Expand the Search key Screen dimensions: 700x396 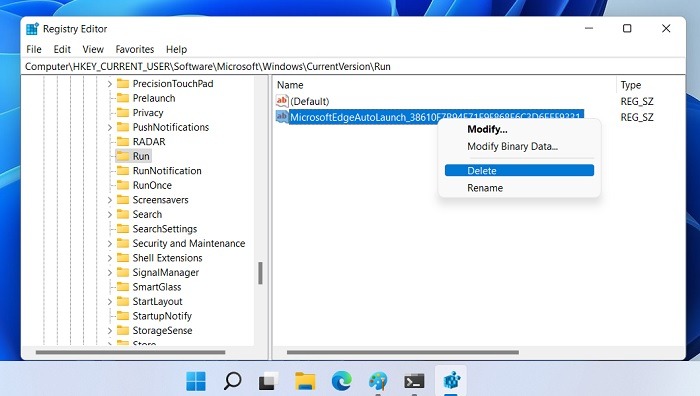tap(109, 214)
